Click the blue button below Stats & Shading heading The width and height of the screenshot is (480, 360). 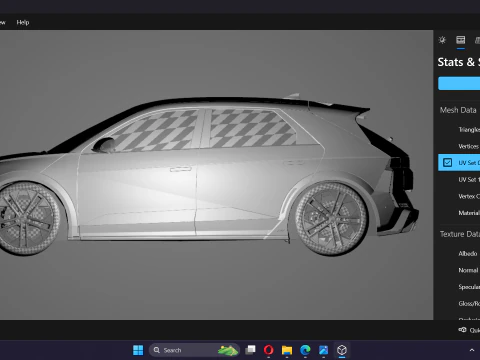coord(459,83)
